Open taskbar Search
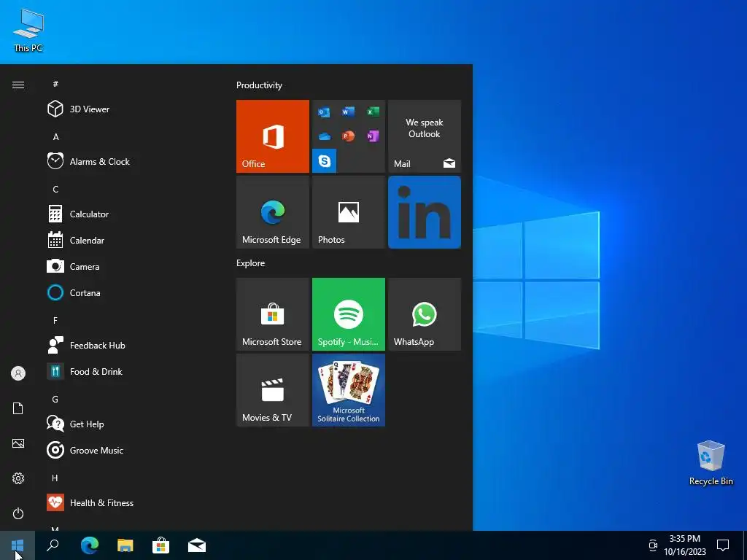The image size is (747, 560). tap(53, 545)
